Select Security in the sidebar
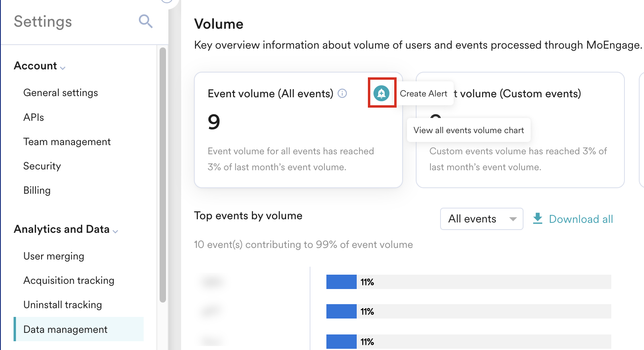Viewport: 644px width, 350px height. [x=42, y=166]
